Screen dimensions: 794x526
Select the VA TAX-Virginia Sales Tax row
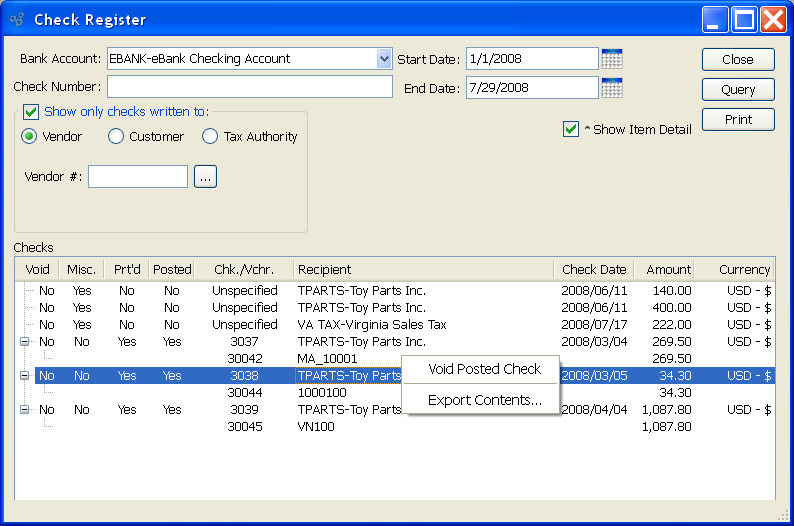click(x=372, y=325)
